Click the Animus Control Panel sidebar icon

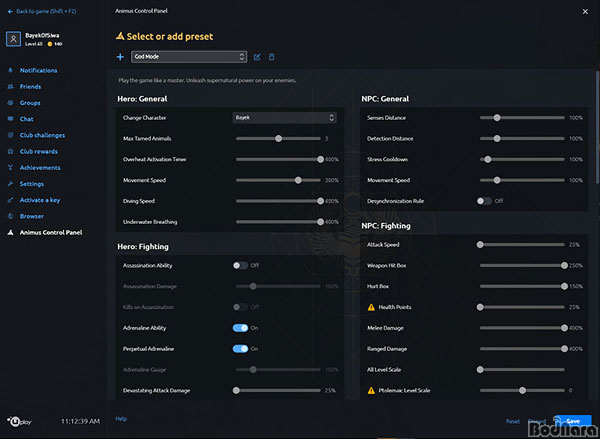(11, 232)
